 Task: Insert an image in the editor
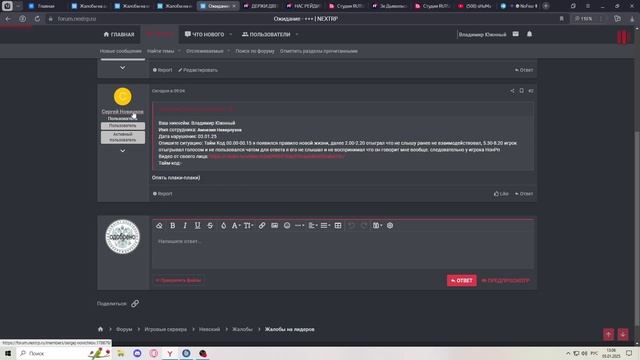[274, 225]
